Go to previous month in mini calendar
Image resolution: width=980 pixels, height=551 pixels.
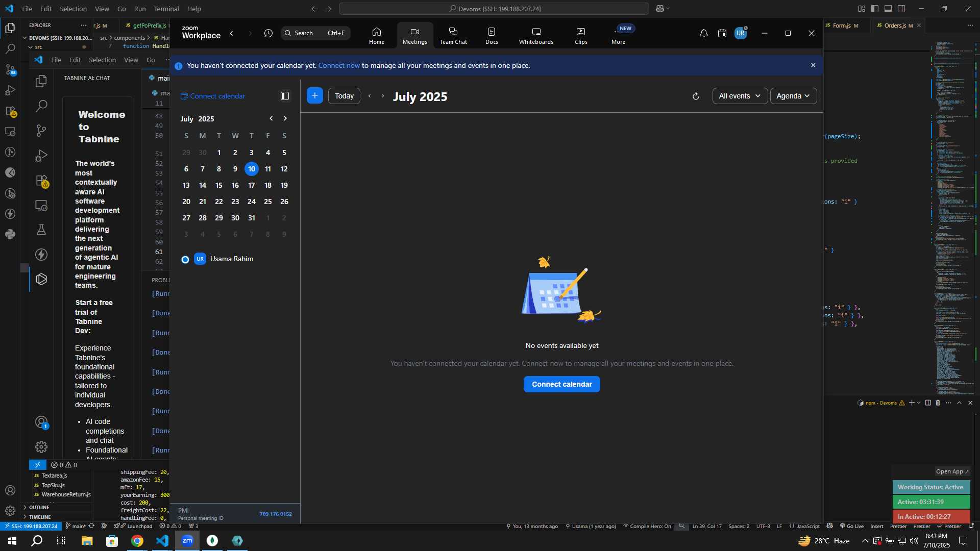(271, 118)
